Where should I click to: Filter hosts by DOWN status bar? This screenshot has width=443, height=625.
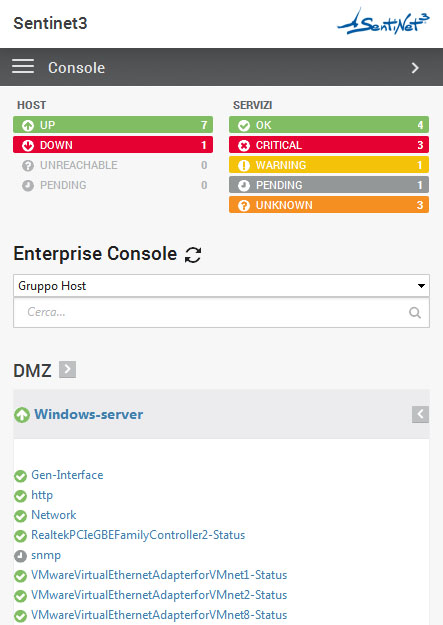point(113,145)
